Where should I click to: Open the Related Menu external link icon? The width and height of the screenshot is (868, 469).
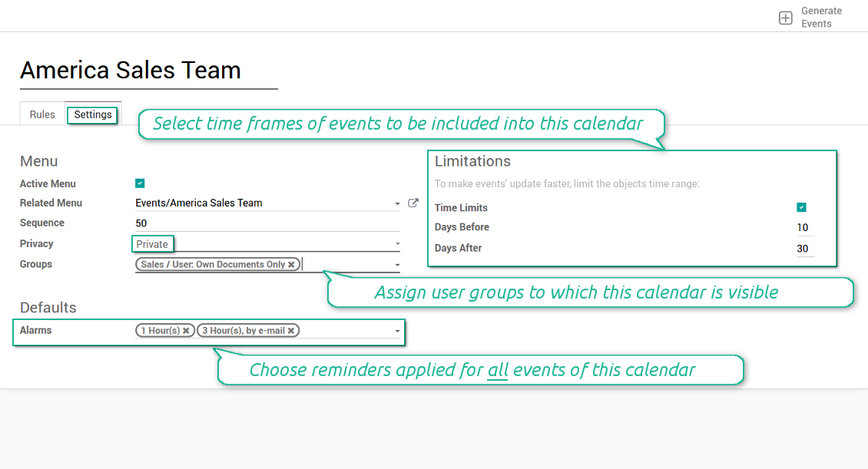(x=413, y=203)
